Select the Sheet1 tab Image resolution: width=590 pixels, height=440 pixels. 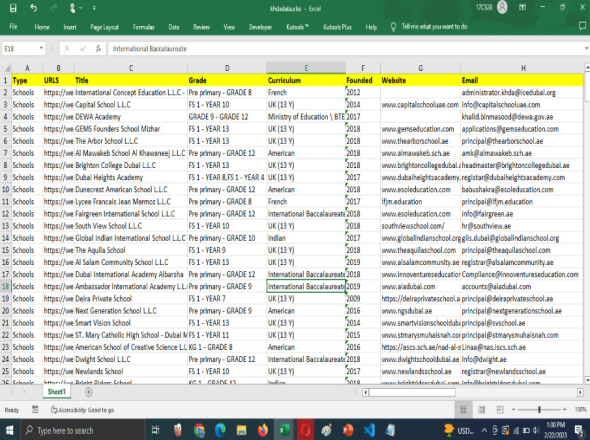pos(56,392)
